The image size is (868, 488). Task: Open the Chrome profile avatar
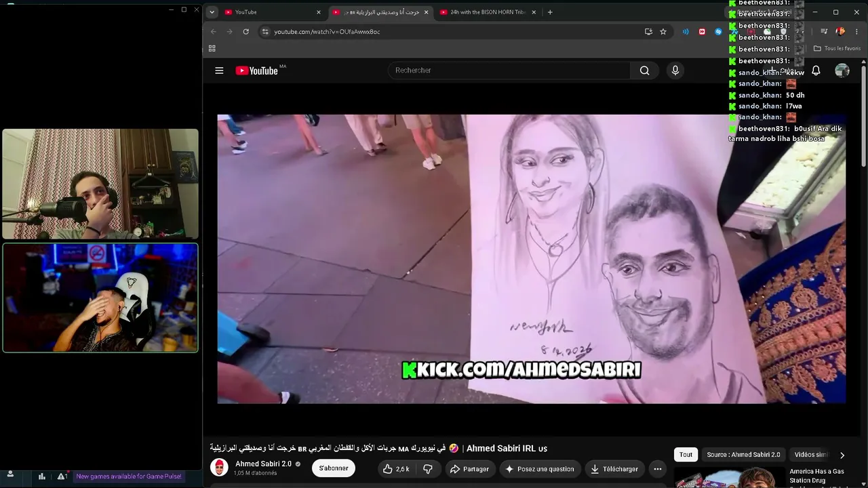841,31
